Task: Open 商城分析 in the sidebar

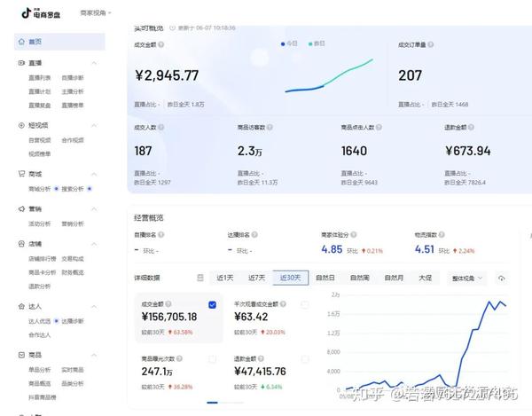Action: point(39,189)
